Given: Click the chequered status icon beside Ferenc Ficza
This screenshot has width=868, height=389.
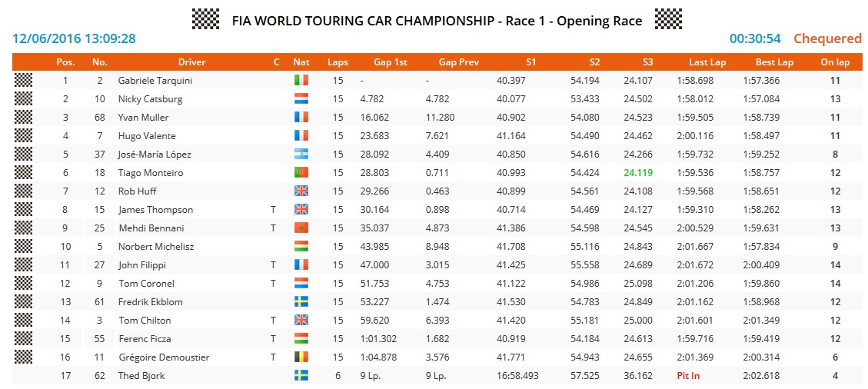Looking at the screenshot, I should (24, 339).
